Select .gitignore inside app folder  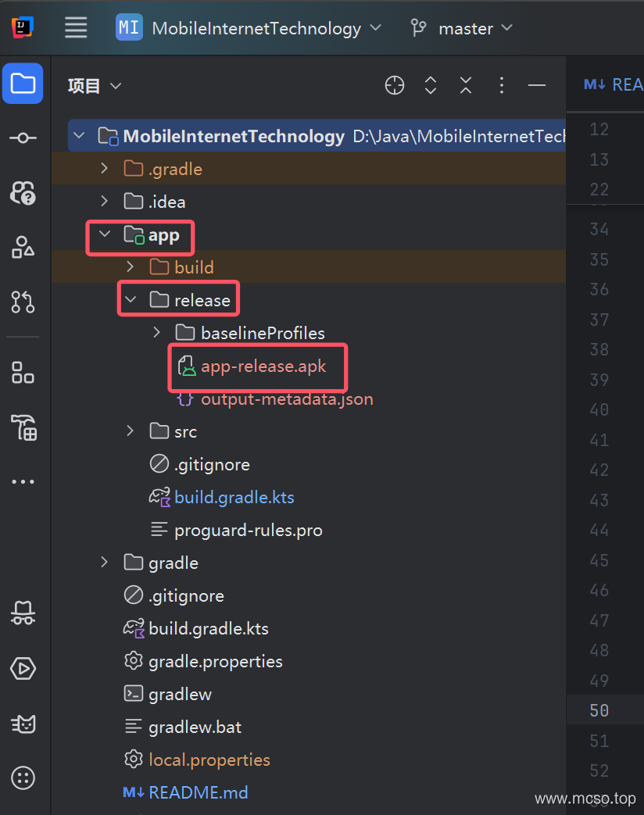(212, 465)
